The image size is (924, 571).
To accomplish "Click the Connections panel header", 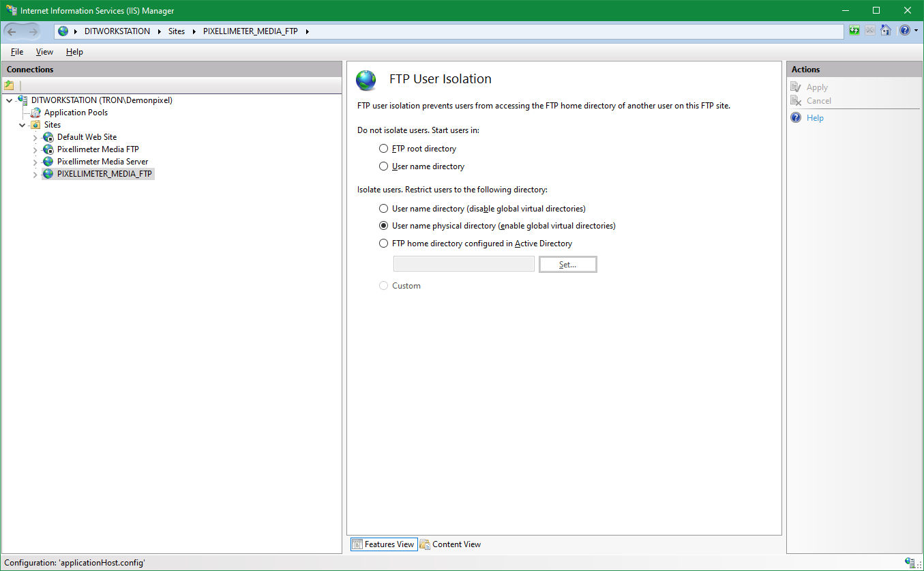I will pyautogui.click(x=171, y=70).
